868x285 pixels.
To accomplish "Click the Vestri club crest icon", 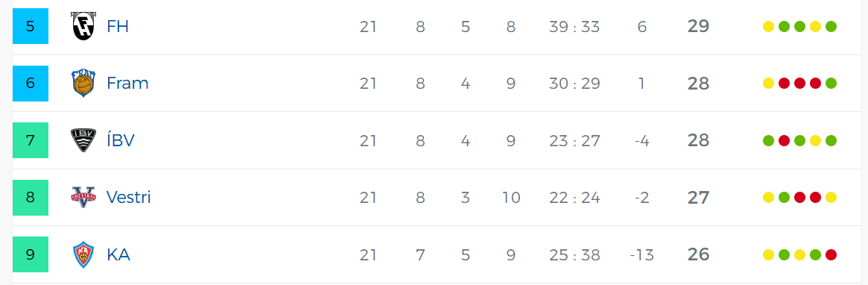I will click(x=83, y=197).
